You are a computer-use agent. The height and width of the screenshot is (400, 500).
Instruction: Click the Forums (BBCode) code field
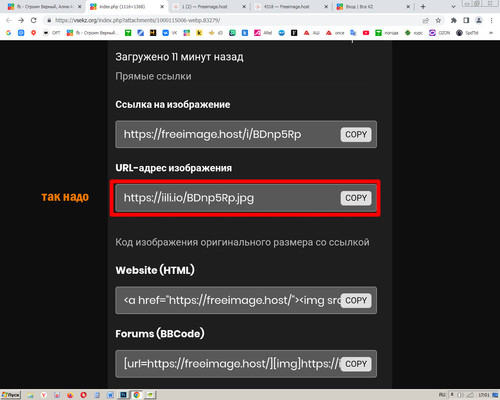(246, 364)
